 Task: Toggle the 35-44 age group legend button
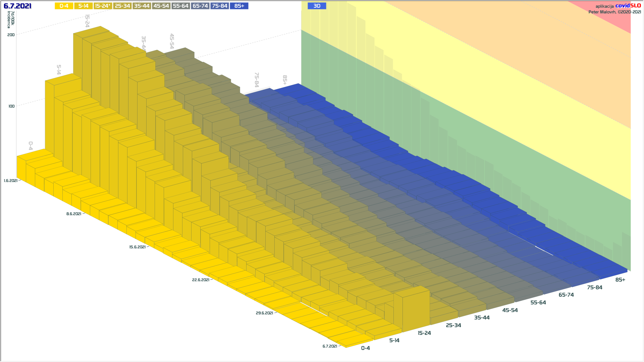(x=142, y=6)
